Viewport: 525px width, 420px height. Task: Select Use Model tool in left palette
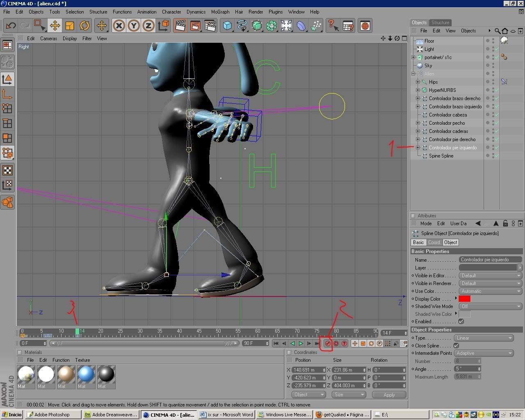tap(7, 79)
